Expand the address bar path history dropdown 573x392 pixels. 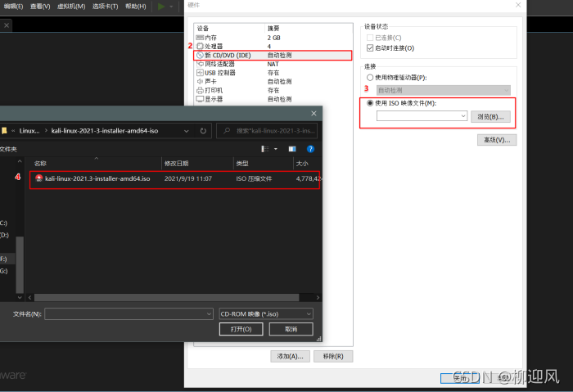coord(187,131)
